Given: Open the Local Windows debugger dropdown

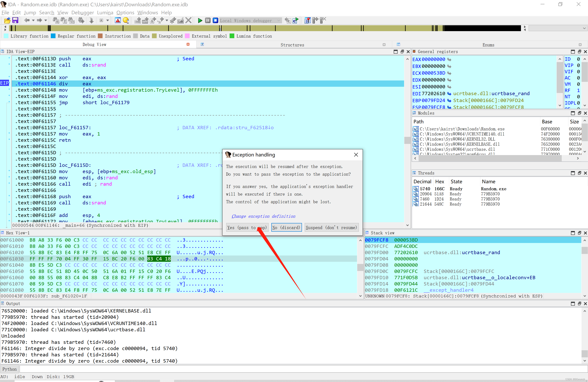Looking at the screenshot, I should tap(279, 21).
